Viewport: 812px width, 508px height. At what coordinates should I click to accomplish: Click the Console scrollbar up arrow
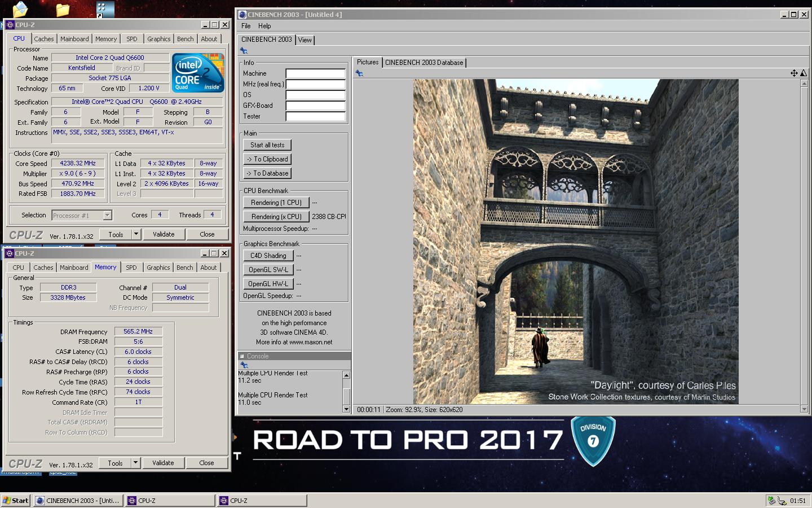pos(346,375)
